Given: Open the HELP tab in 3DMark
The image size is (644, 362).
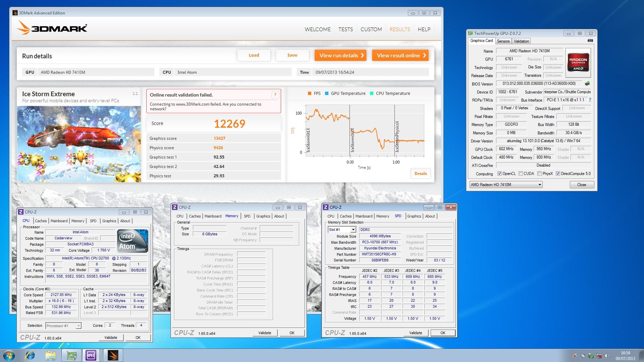Looking at the screenshot, I should (x=424, y=29).
